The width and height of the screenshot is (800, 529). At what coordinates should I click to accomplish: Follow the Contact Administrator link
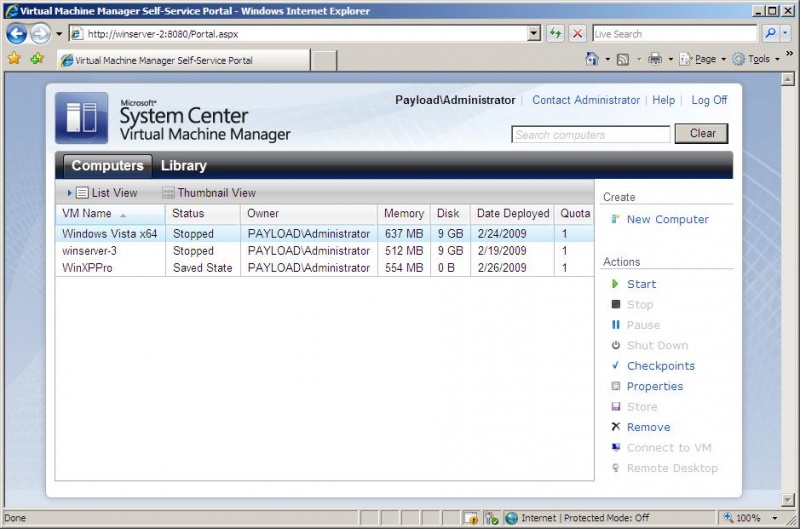(585, 100)
